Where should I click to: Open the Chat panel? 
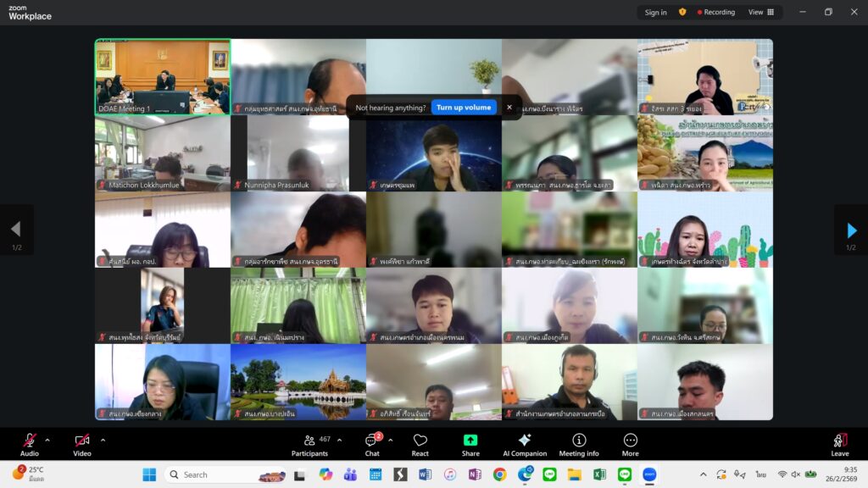tap(372, 443)
